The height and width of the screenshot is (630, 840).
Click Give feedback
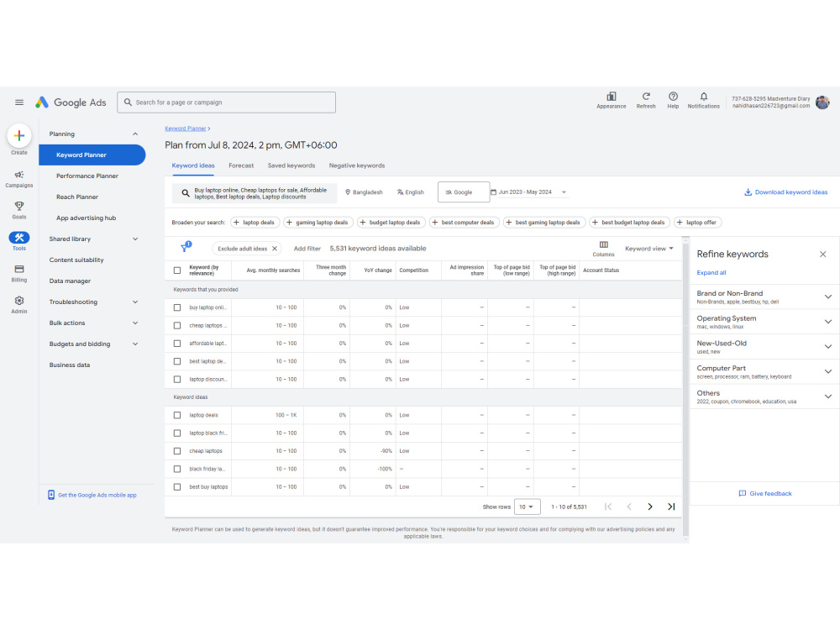coord(765,493)
